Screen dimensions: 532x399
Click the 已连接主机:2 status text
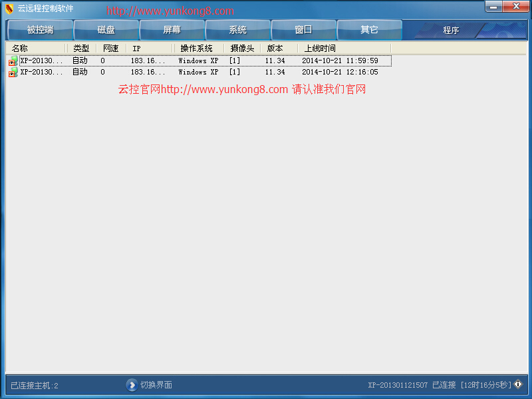[35, 386]
